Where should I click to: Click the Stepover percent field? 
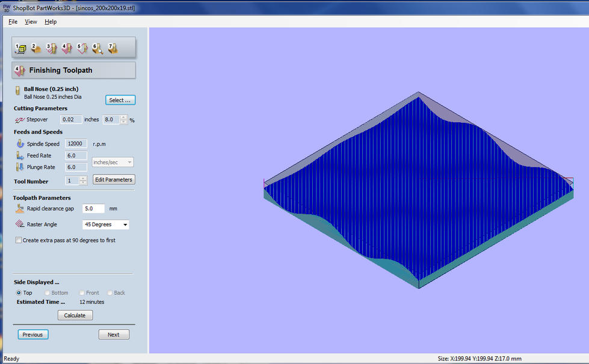(x=111, y=120)
